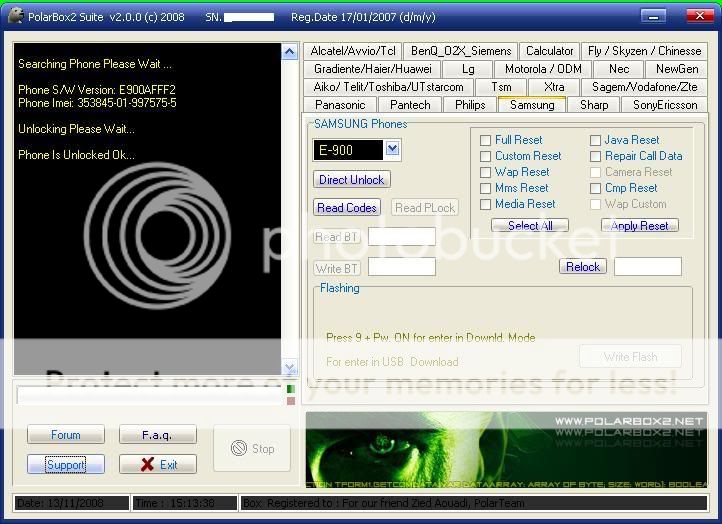Open the Motorola / ODM tab
This screenshot has width=722, height=524.
pyautogui.click(x=543, y=69)
